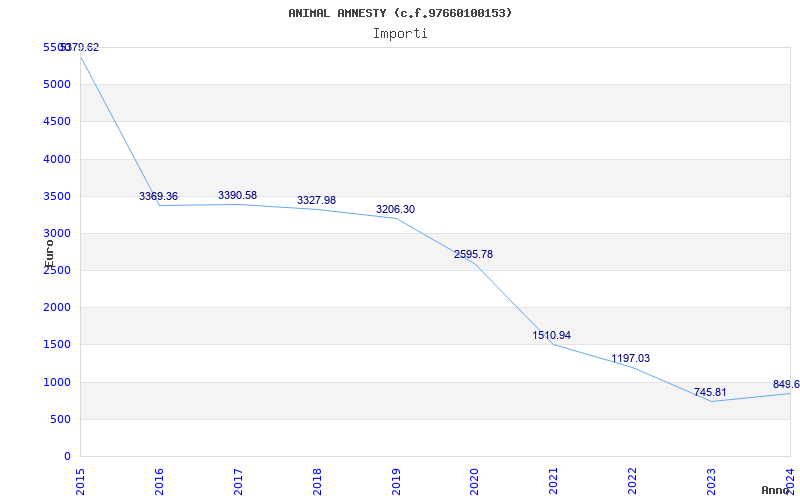Click the 1197.03 data label

631,359
